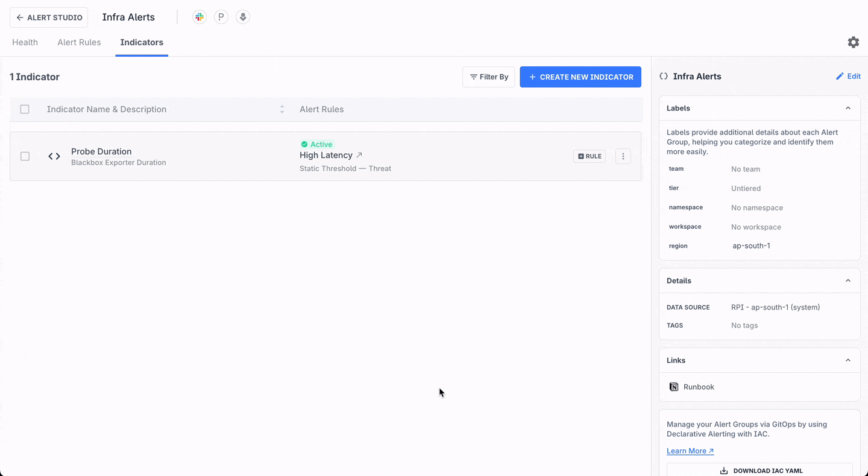Check the Probe Duration row checkbox

coord(25,156)
